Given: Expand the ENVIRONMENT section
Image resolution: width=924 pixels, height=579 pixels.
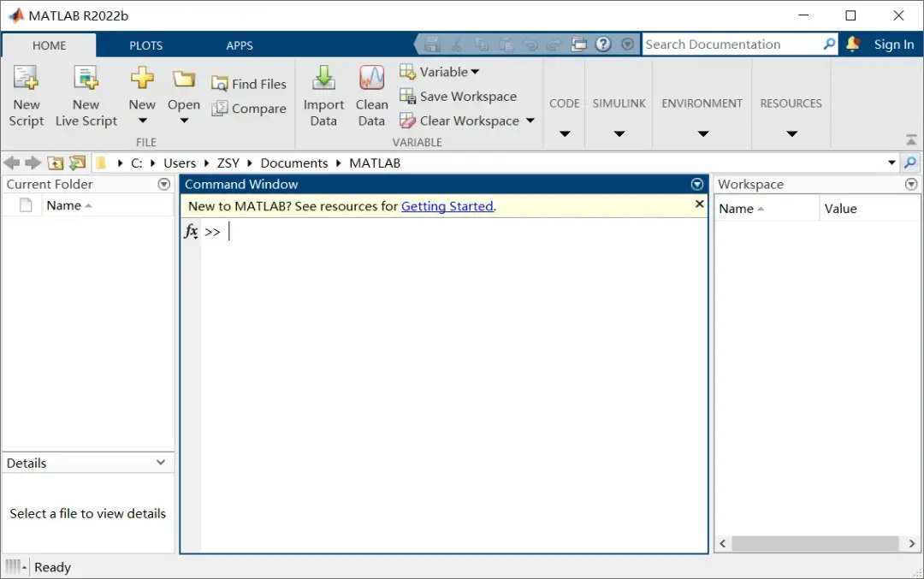Looking at the screenshot, I should [x=702, y=133].
